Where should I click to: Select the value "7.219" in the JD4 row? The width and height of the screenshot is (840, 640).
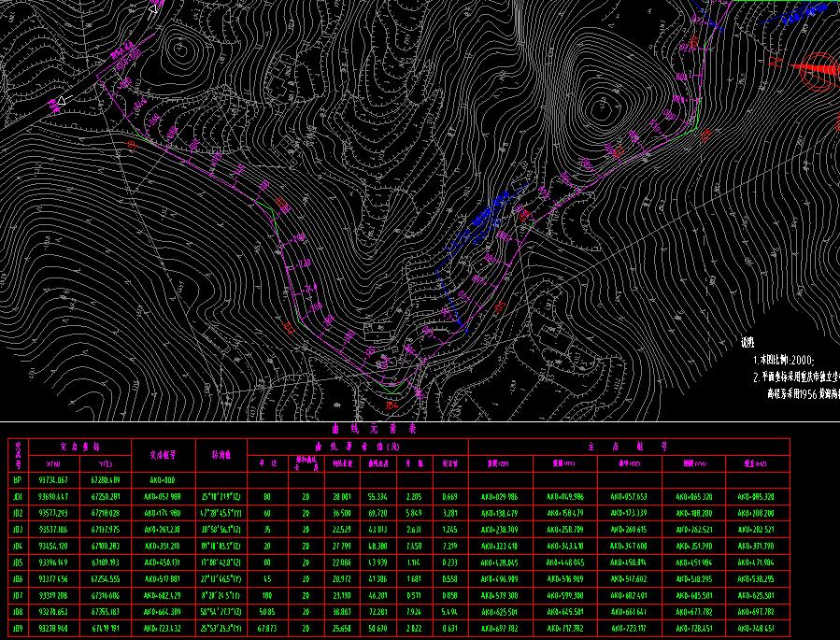pos(450,546)
